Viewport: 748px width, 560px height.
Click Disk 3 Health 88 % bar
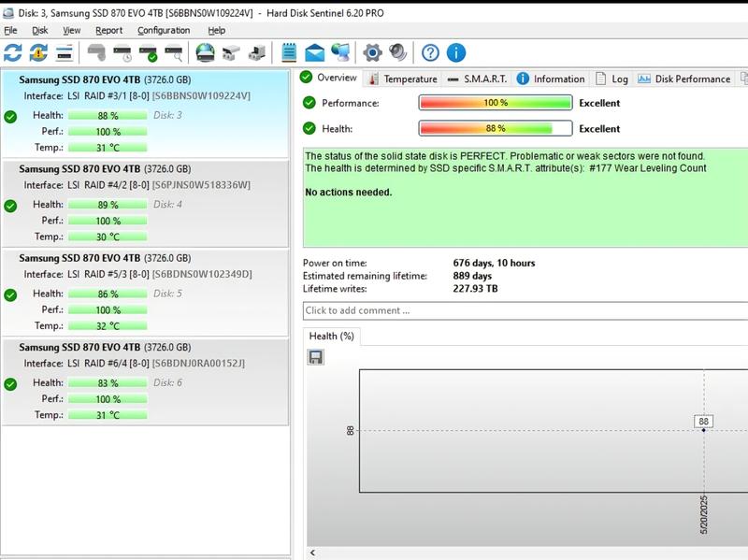click(x=108, y=115)
